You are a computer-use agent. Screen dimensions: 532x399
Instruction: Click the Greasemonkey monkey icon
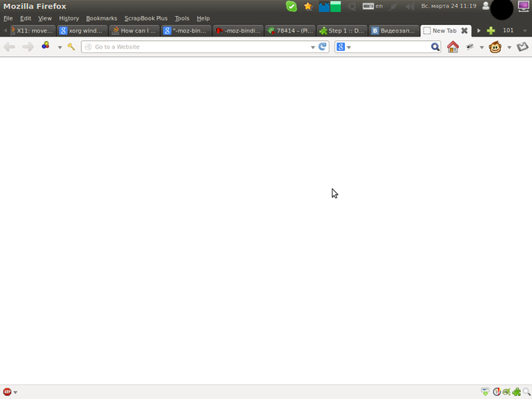(x=495, y=47)
